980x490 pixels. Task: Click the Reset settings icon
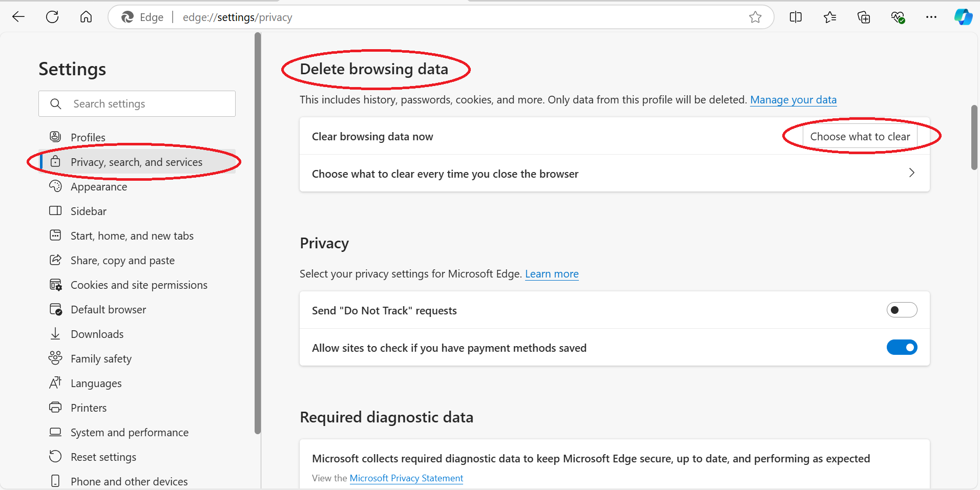[55, 456]
